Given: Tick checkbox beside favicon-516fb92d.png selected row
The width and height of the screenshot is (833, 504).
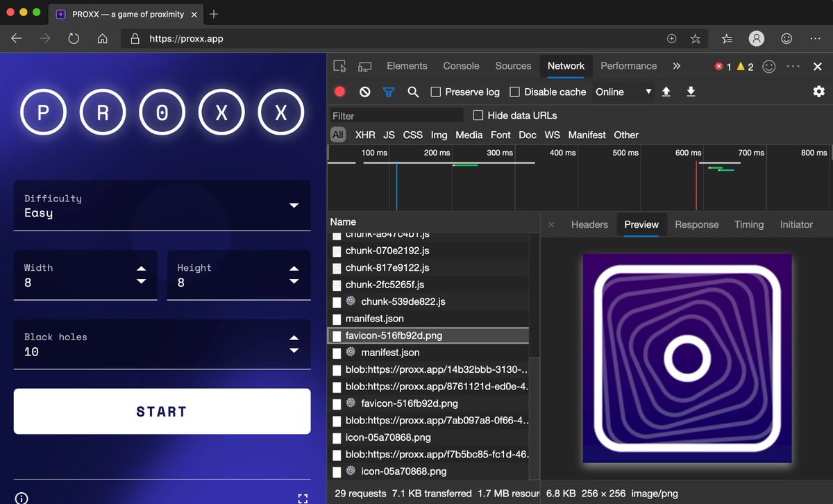Looking at the screenshot, I should coord(337,335).
